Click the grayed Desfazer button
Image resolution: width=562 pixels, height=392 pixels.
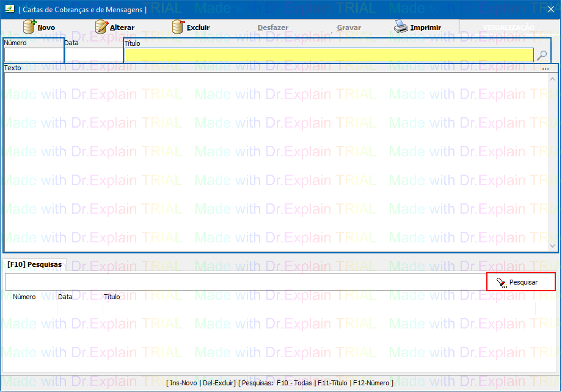[x=273, y=27]
